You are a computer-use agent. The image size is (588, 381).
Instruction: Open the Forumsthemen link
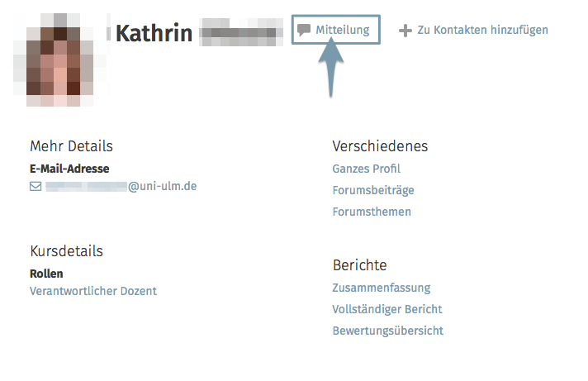[372, 212]
